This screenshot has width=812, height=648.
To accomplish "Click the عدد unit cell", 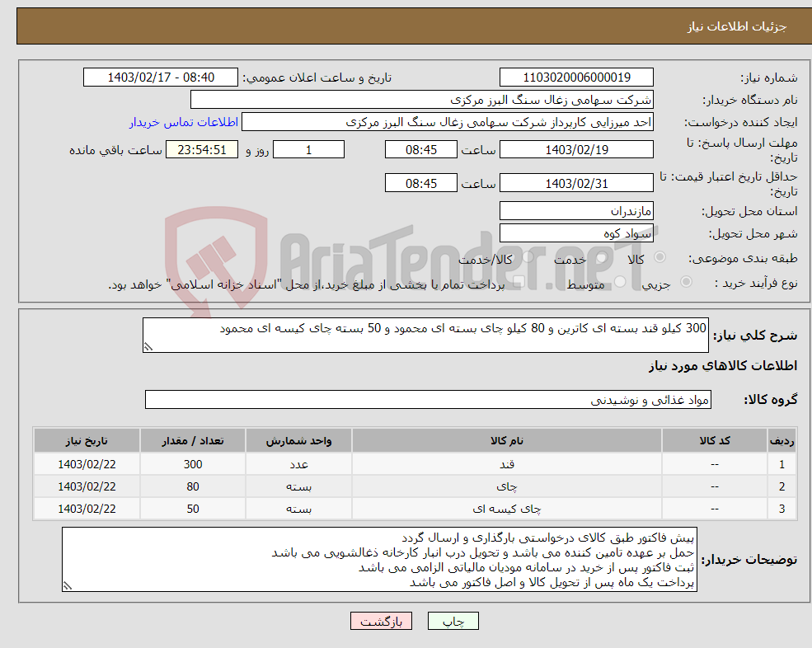I will (x=298, y=464).
